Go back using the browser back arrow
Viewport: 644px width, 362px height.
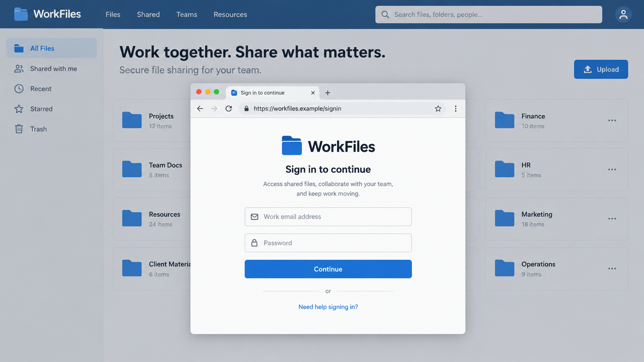(x=200, y=108)
